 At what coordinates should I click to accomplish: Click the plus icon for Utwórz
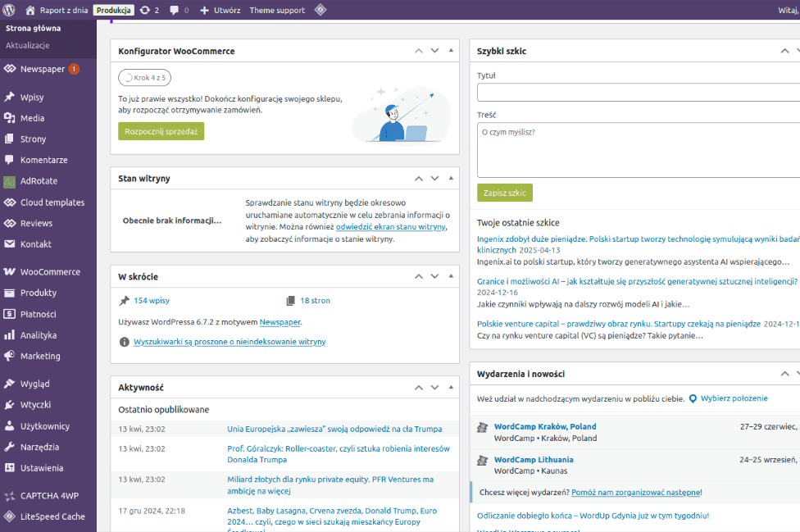pyautogui.click(x=205, y=10)
